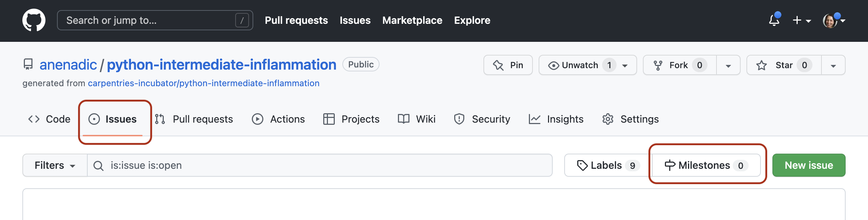Create a New issue
The height and width of the screenshot is (220, 868).
[809, 165]
